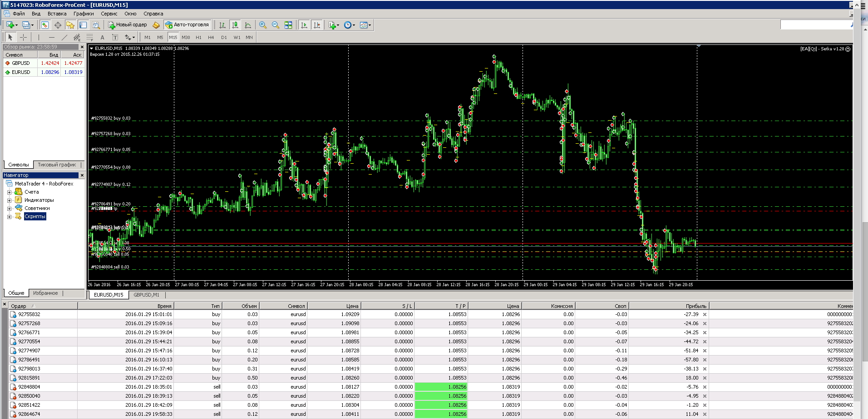Open the Графики menu
868x419 pixels.
84,14
